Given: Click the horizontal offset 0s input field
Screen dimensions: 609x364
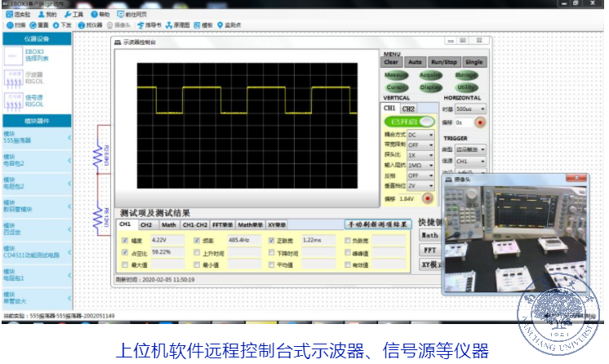Looking at the screenshot, I should click(462, 122).
